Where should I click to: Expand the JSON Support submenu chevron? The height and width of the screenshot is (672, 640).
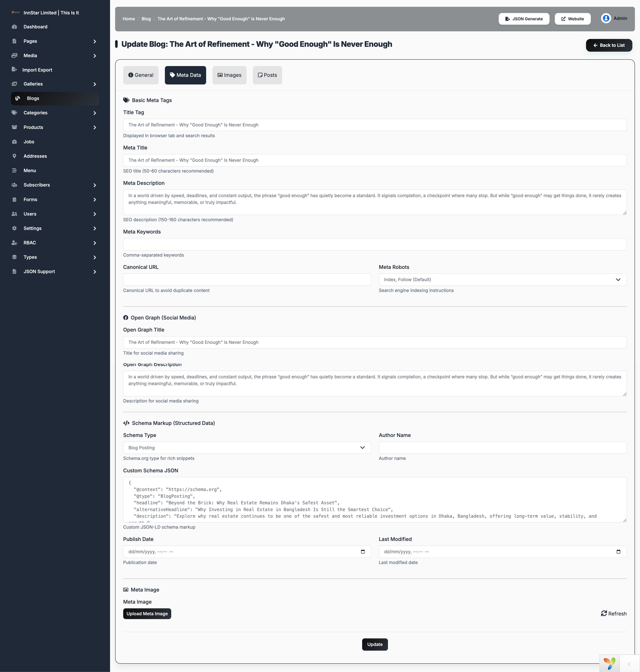point(95,272)
